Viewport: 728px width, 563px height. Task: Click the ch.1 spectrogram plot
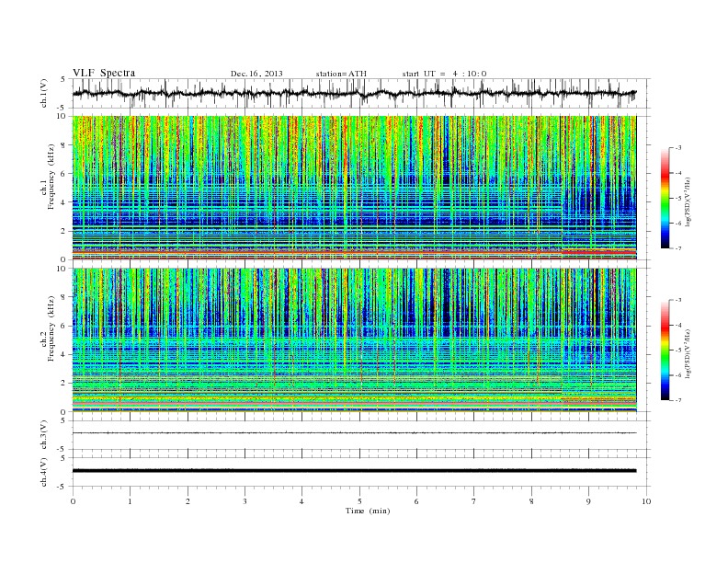click(x=354, y=188)
